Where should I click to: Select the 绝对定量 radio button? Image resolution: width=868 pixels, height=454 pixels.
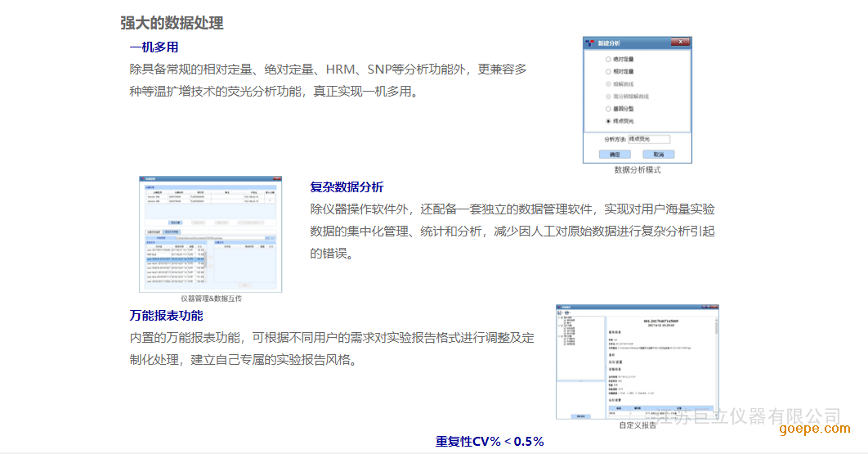click(x=607, y=60)
